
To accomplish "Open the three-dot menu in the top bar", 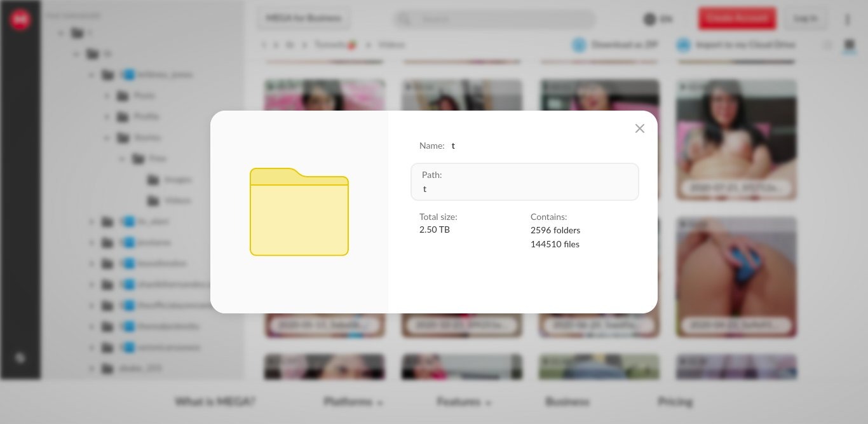I will point(847,19).
